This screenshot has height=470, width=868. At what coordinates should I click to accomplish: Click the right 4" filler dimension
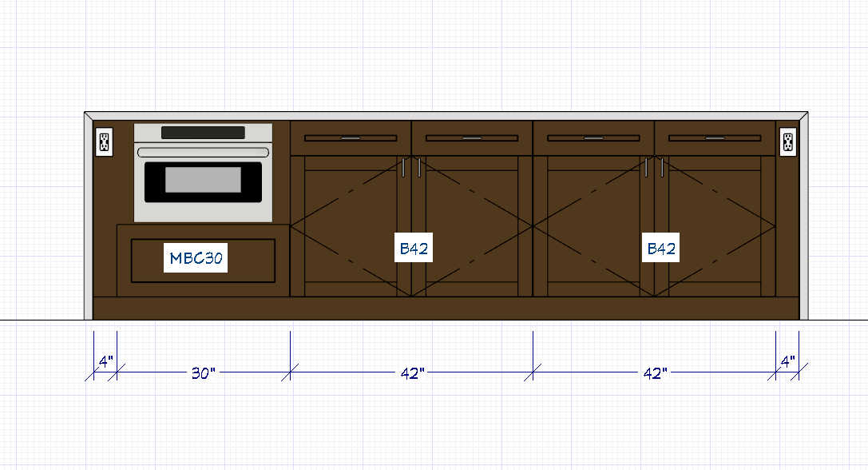(x=787, y=361)
